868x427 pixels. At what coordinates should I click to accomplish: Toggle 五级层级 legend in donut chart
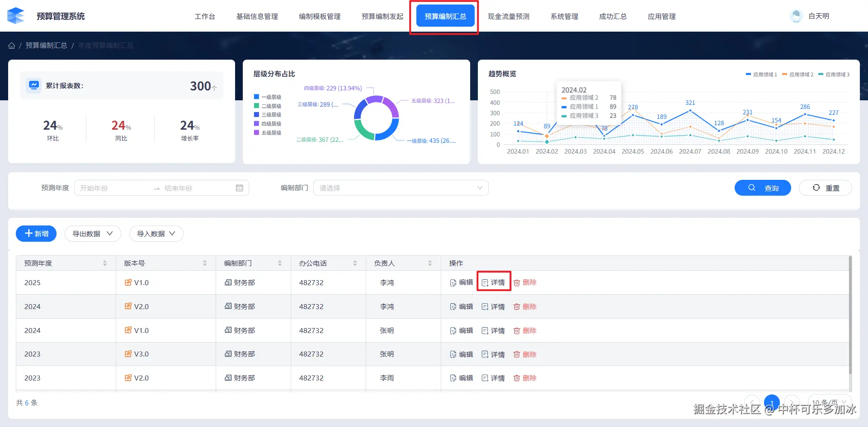click(268, 133)
